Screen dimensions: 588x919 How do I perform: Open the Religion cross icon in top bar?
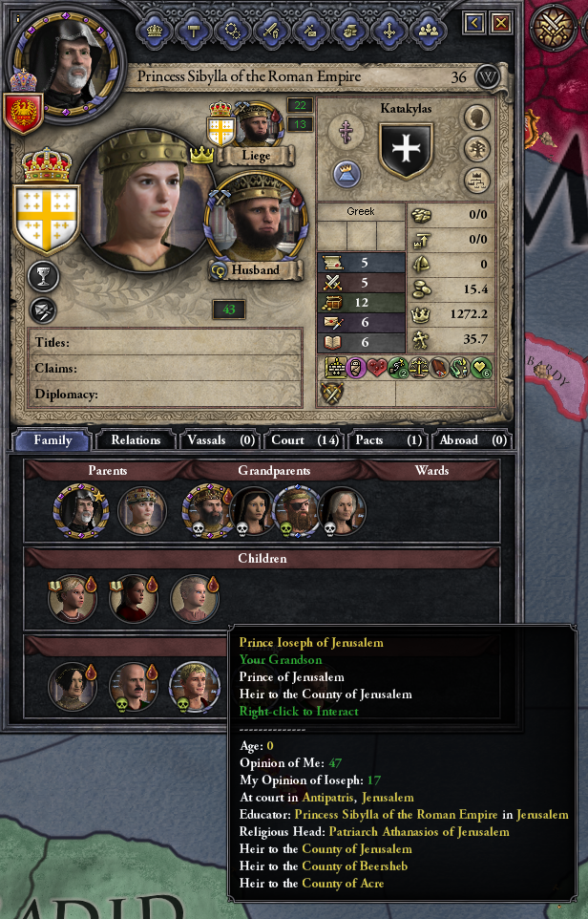[x=388, y=30]
